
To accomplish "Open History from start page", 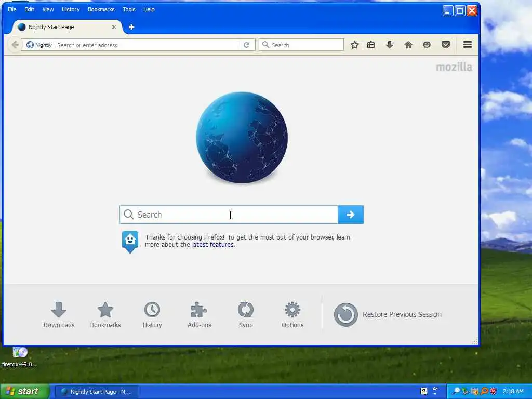I will coord(152,314).
